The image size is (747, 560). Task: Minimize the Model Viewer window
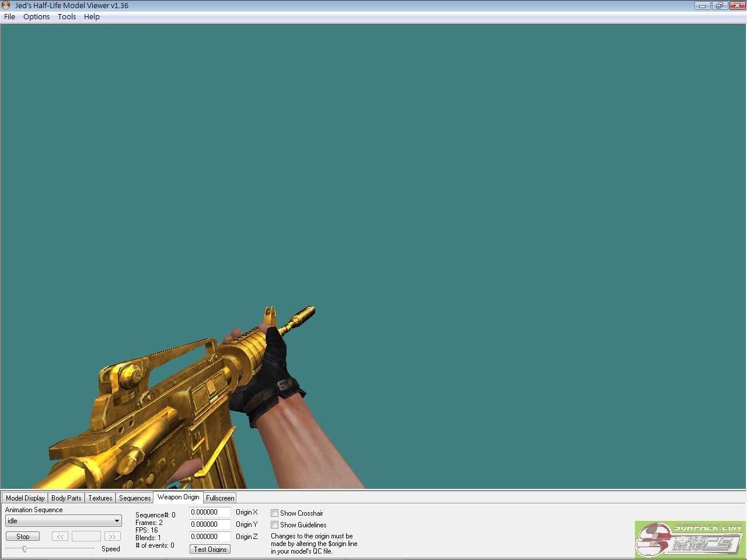click(x=702, y=6)
